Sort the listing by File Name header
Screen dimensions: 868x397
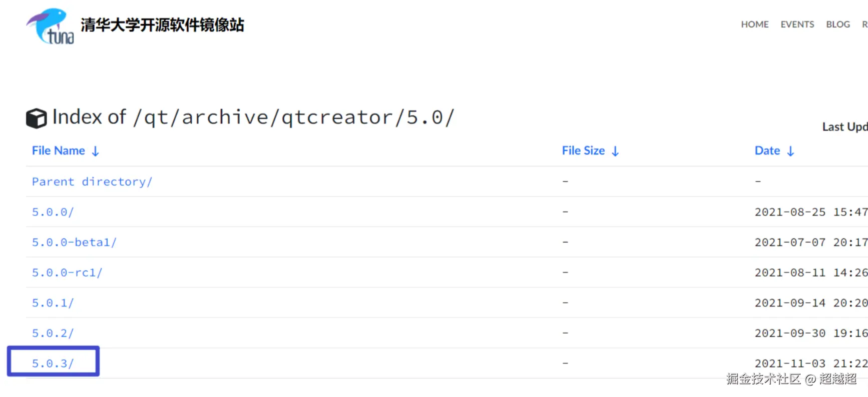[59, 151]
